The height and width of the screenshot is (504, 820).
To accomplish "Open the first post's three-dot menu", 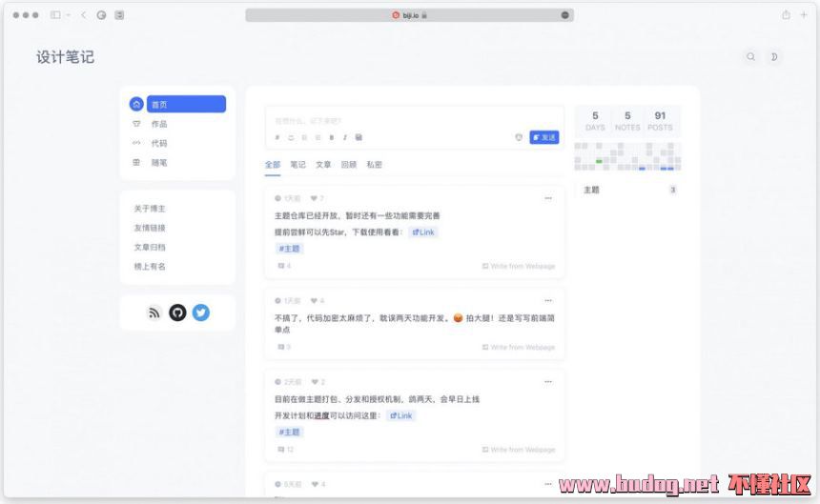I will (x=547, y=198).
